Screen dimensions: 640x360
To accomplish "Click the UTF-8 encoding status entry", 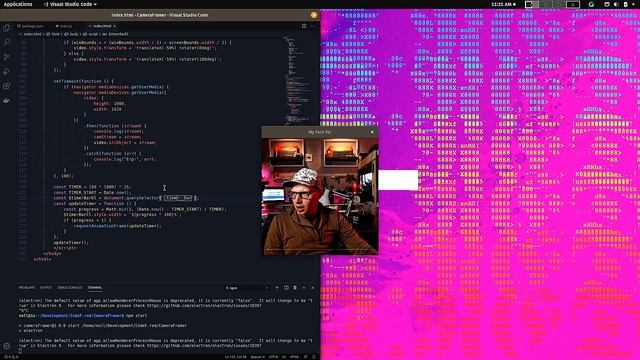I will pyautogui.click(x=273, y=357).
